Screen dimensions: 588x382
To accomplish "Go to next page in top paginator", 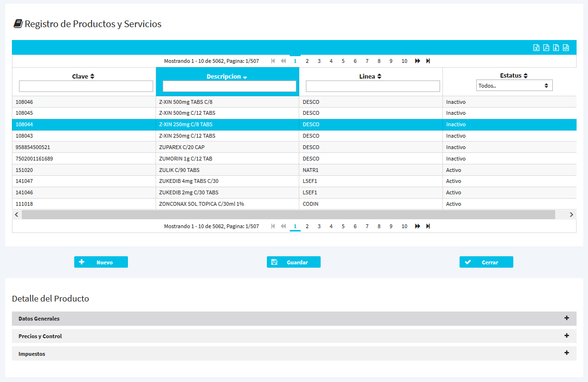I will [417, 61].
